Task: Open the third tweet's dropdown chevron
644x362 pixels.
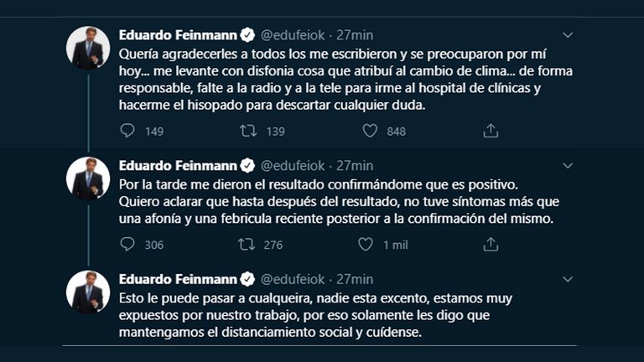Action: pos(568,279)
